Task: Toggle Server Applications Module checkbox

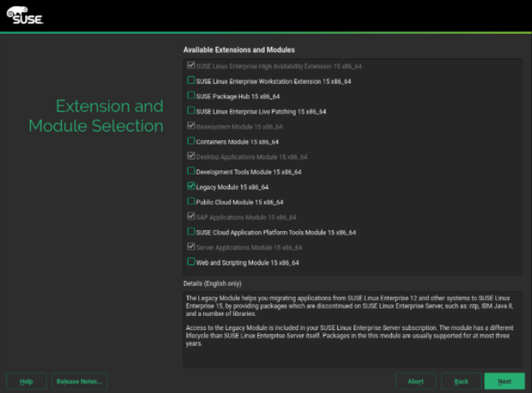Action: [x=191, y=246]
